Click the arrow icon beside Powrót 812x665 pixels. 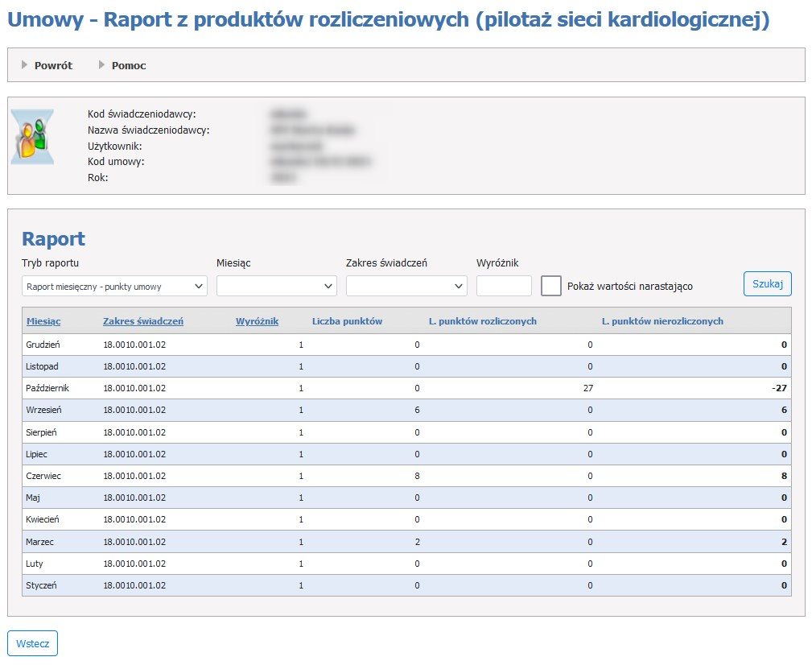tap(25, 65)
